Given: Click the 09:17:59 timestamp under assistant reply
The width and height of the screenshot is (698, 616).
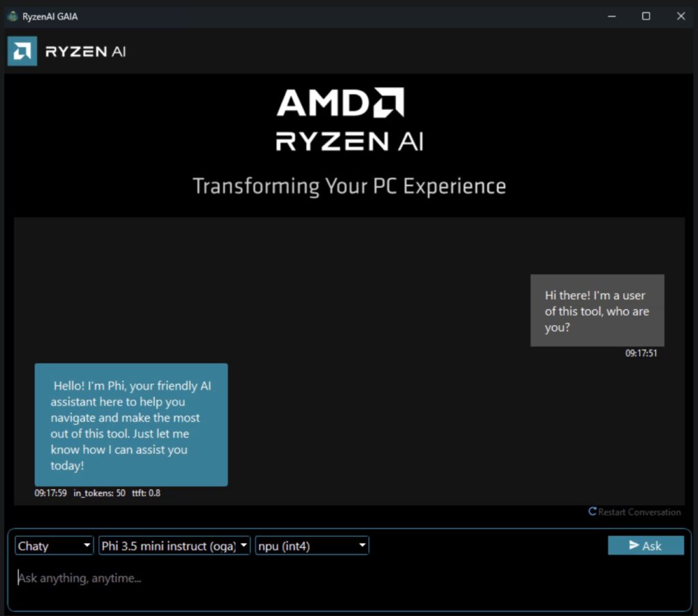Looking at the screenshot, I should pyautogui.click(x=50, y=493).
